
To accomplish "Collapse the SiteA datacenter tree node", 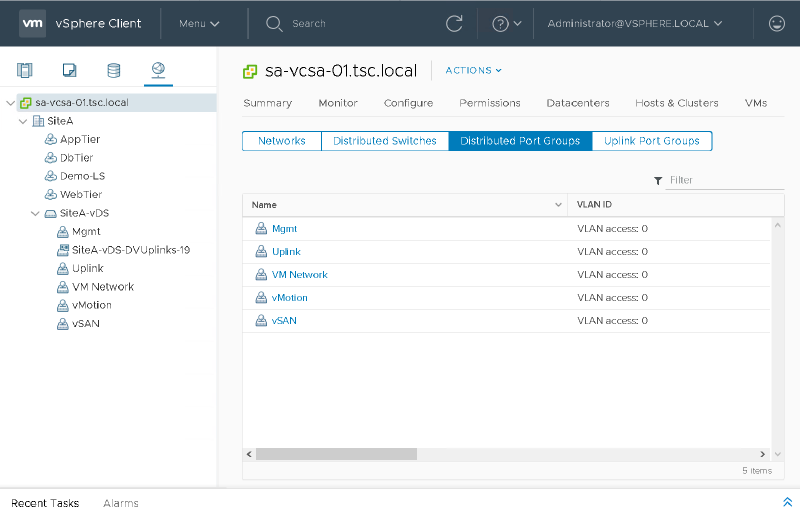I will [x=23, y=121].
